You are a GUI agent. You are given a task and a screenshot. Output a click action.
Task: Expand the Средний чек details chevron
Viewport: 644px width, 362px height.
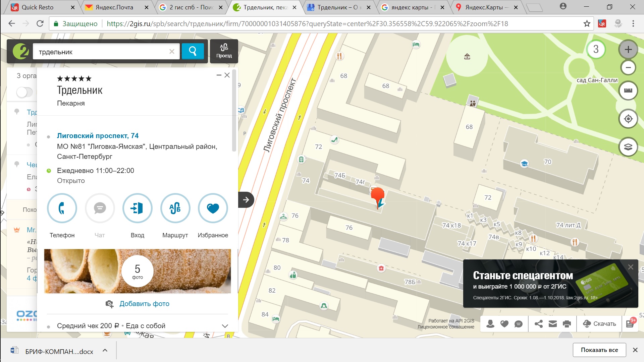tap(225, 326)
